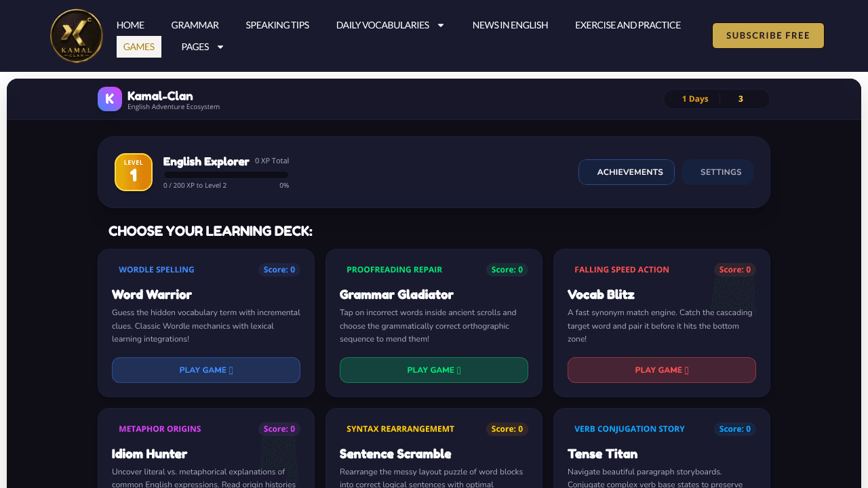
Task: Click the Sentence Scramble card title
Action: tap(395, 453)
